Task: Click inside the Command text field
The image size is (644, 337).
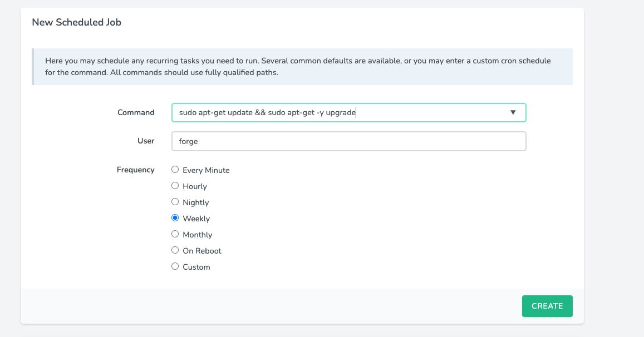Action: (x=334, y=112)
